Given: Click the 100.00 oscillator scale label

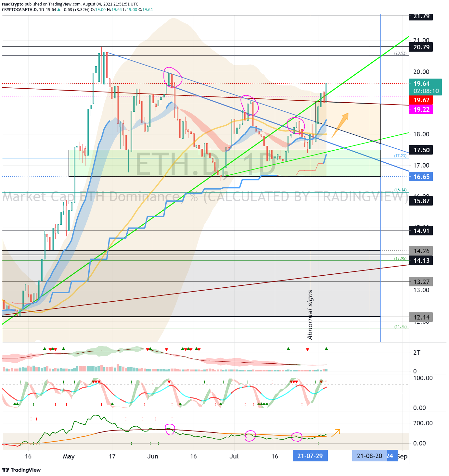Looking at the screenshot, I should (x=423, y=378).
